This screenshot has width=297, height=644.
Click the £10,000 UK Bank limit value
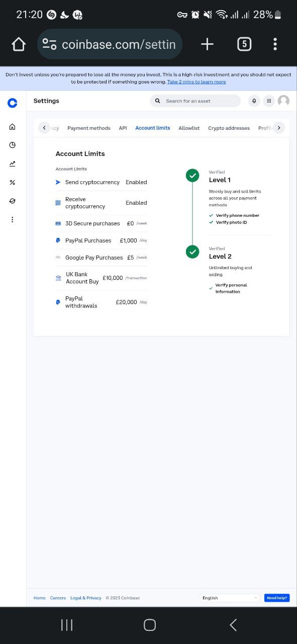113,278
